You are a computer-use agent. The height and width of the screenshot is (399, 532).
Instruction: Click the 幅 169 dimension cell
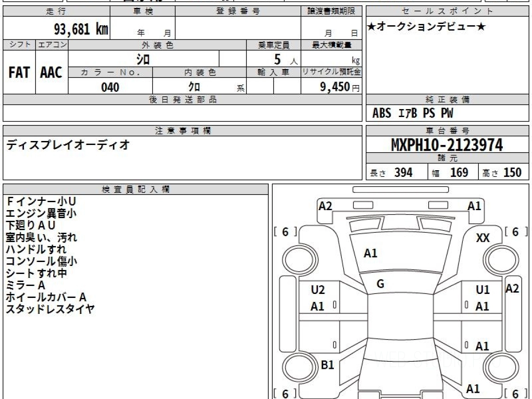[x=453, y=172]
